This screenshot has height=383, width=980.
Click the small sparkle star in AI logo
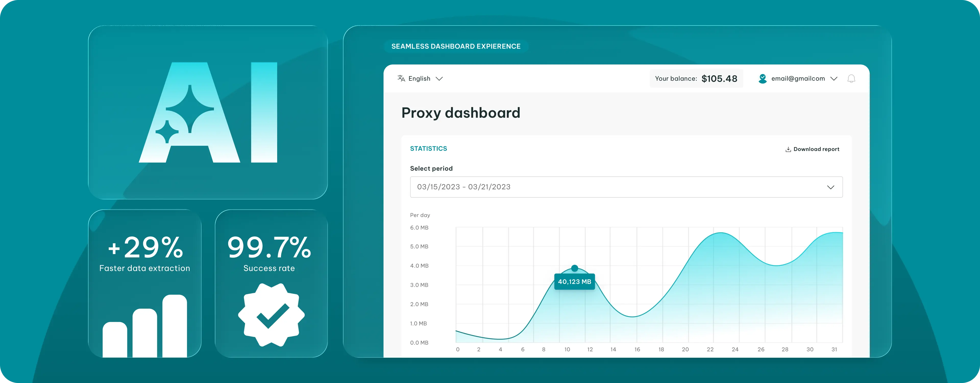point(167,132)
